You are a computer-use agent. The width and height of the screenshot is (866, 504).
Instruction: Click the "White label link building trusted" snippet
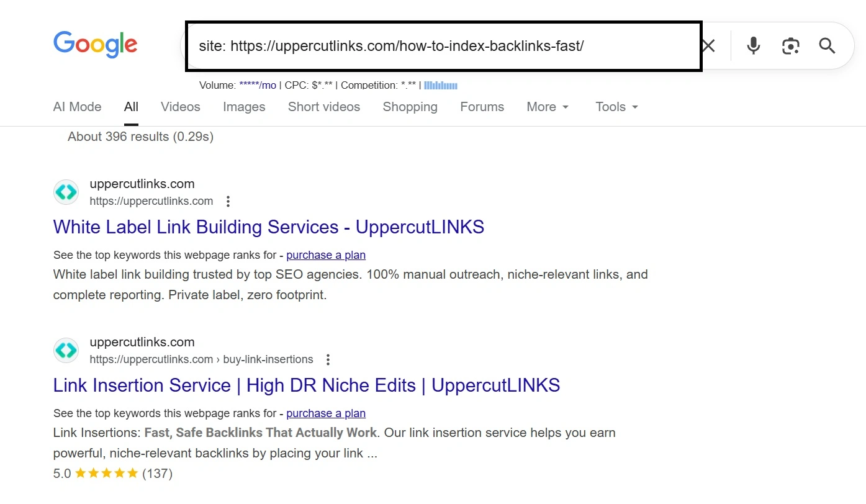click(x=351, y=284)
